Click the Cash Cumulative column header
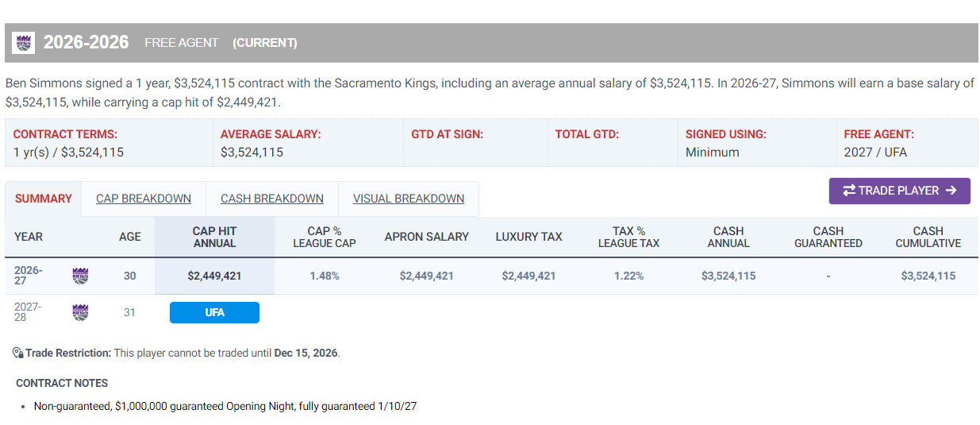The width and height of the screenshot is (980, 425). pyautogui.click(x=928, y=237)
